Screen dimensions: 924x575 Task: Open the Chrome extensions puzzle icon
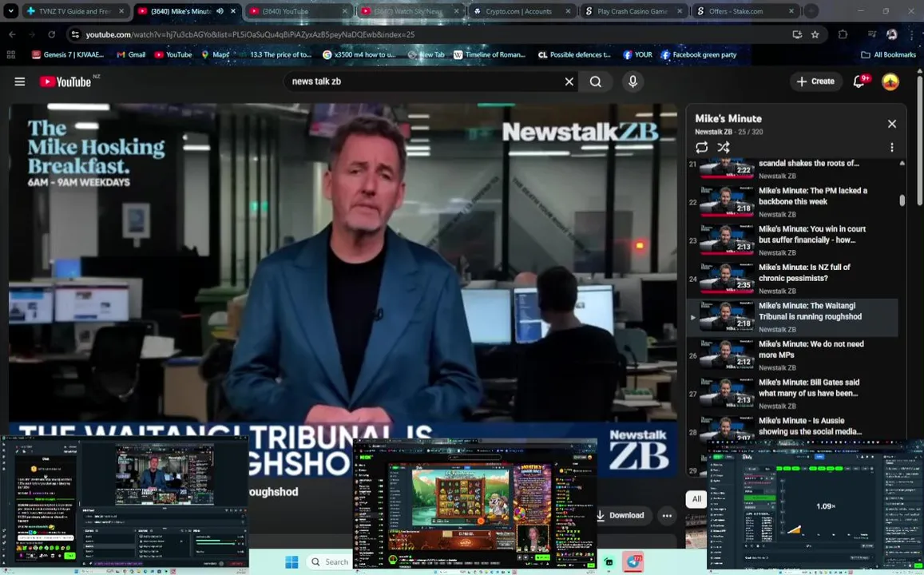click(x=843, y=35)
